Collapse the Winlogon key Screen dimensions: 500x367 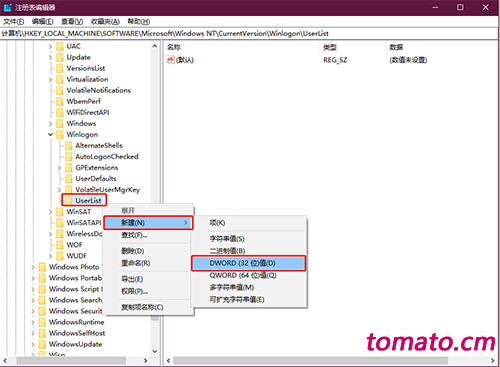pos(50,135)
